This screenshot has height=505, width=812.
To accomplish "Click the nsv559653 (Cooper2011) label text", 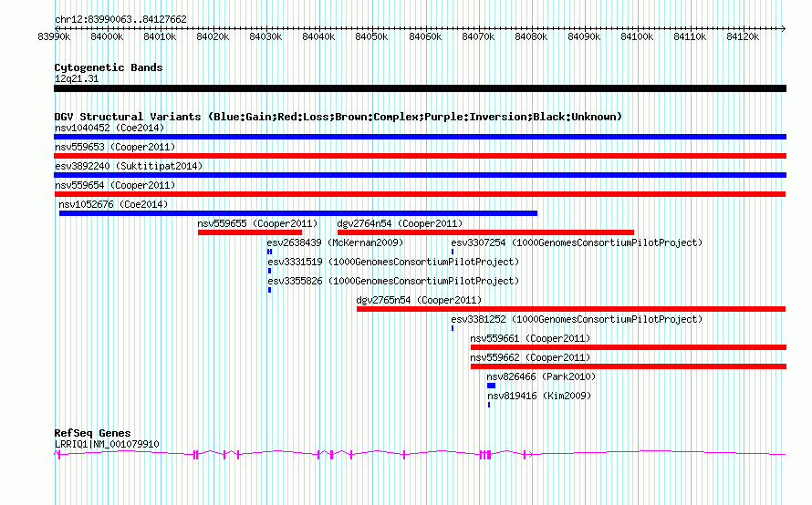I will coord(115,147).
